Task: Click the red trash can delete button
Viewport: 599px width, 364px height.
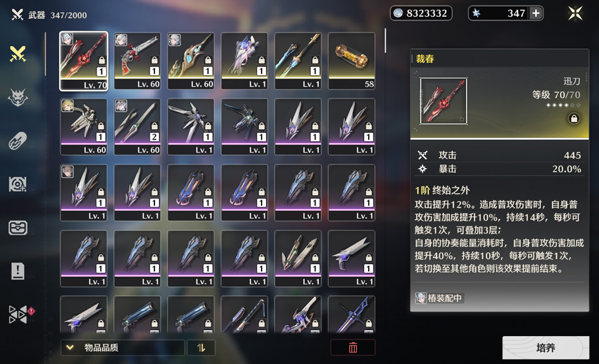Action: [353, 347]
